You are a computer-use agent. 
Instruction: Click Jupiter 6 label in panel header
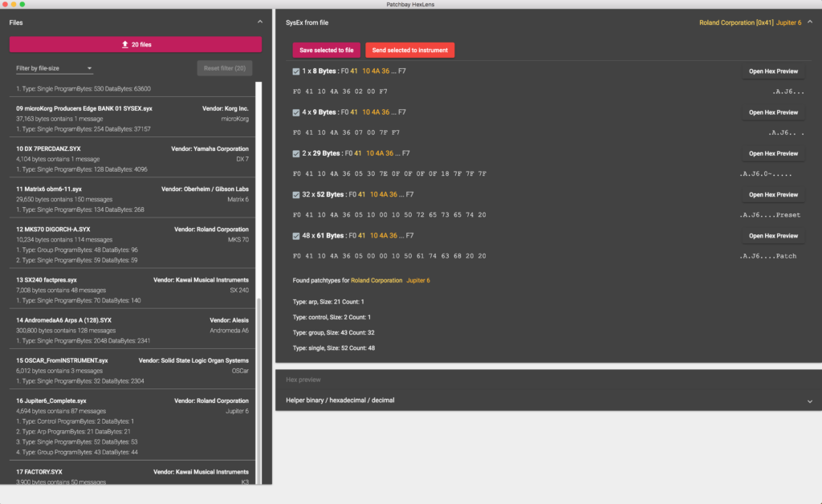click(788, 22)
